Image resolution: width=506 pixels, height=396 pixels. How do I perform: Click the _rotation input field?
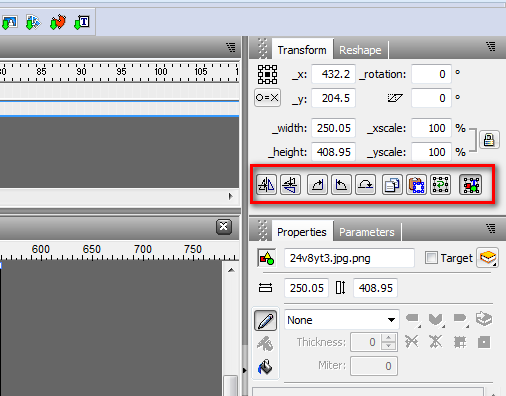431,74
